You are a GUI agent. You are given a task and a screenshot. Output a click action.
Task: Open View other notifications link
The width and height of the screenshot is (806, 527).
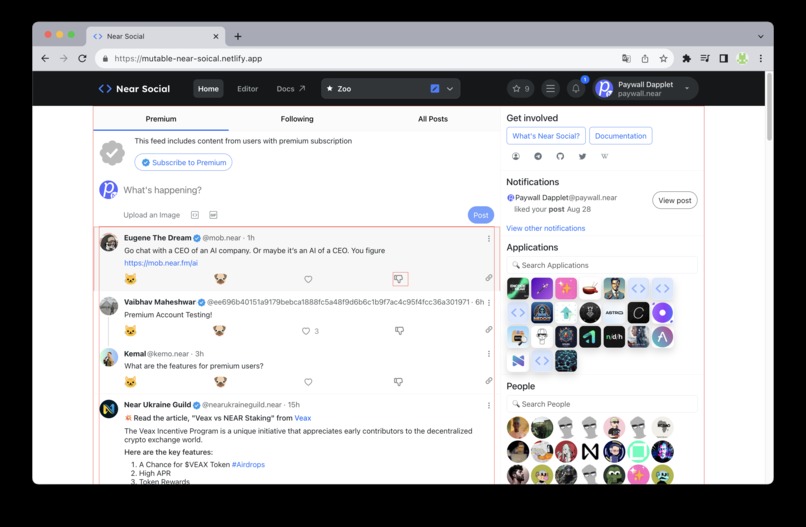point(545,228)
